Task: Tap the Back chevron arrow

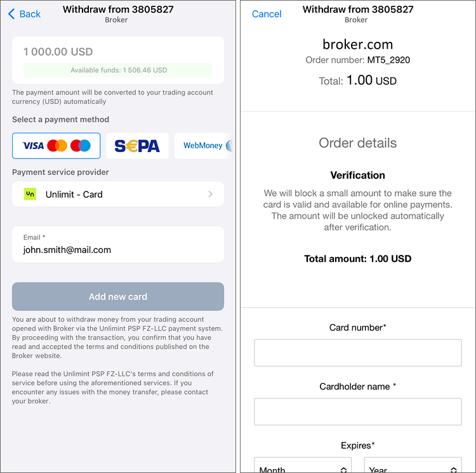Action: click(x=11, y=14)
